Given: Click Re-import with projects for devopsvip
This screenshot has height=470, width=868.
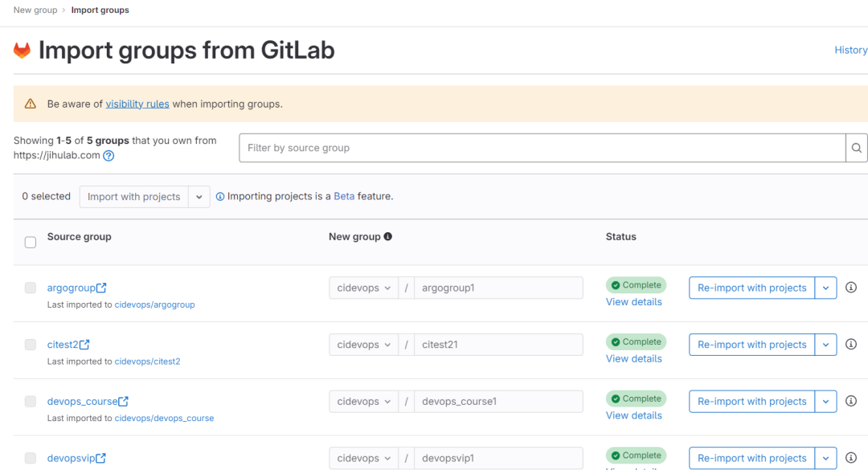Looking at the screenshot, I should click(x=751, y=457).
